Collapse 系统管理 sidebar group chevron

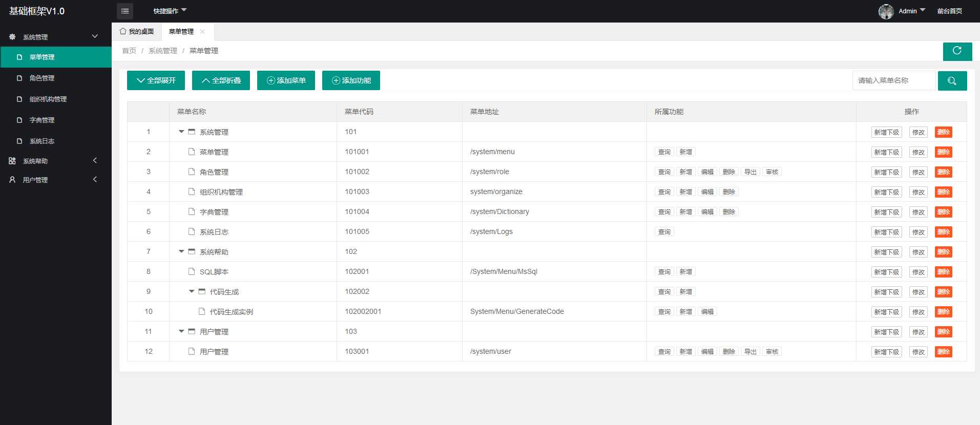(95, 36)
